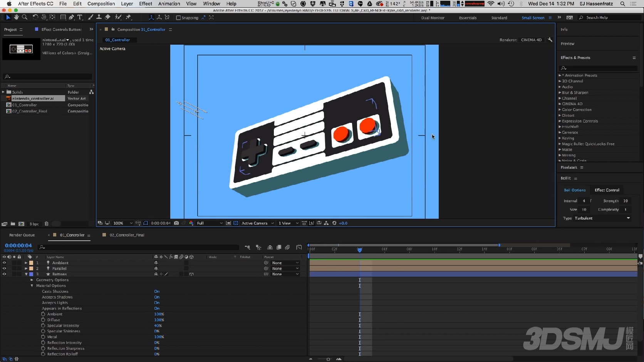
Task: Select the Roto Brush tool
Action: click(x=118, y=17)
